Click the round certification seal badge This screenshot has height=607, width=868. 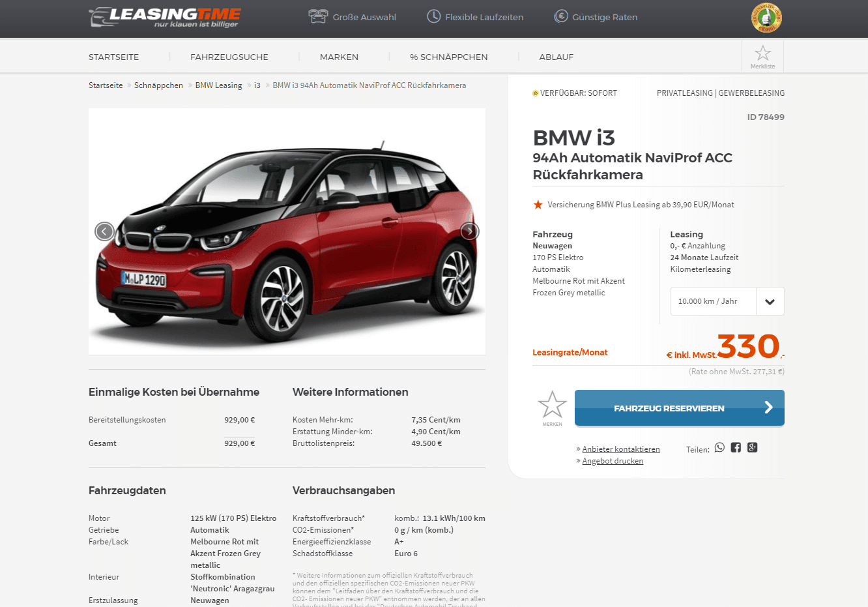(x=766, y=18)
